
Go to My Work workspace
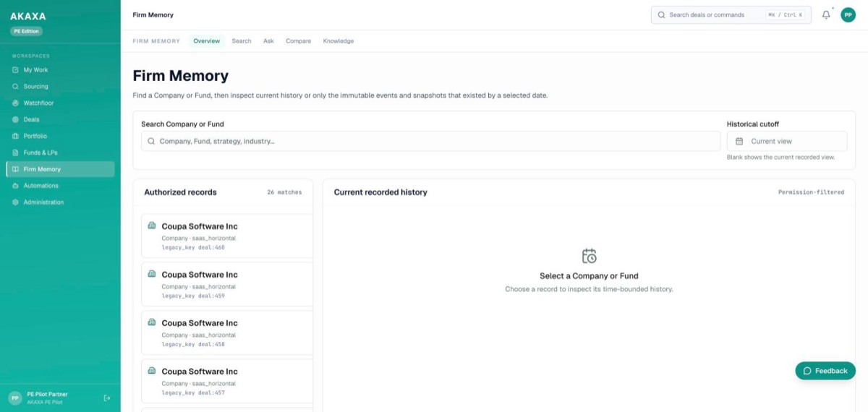60,70
